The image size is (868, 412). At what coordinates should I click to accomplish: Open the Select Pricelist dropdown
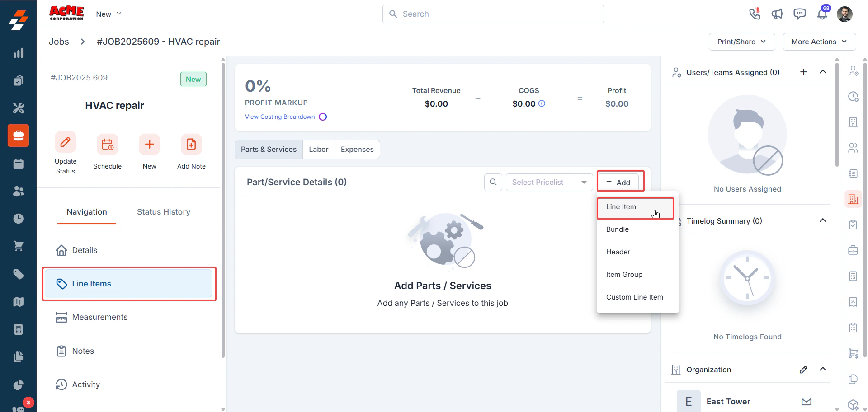549,182
